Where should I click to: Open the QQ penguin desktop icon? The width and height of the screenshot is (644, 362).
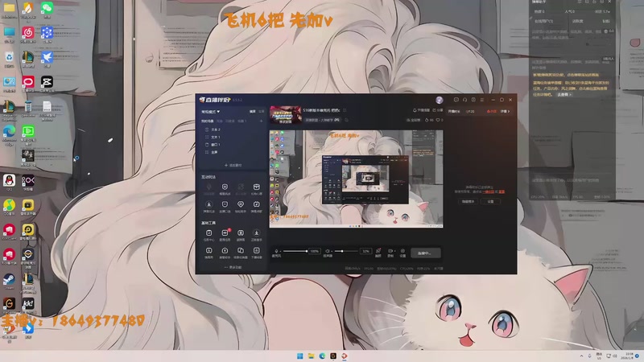9,182
